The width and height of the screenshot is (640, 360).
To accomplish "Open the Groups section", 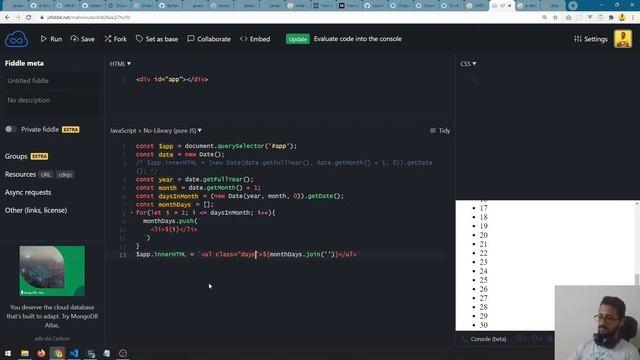I will pyautogui.click(x=16, y=156).
